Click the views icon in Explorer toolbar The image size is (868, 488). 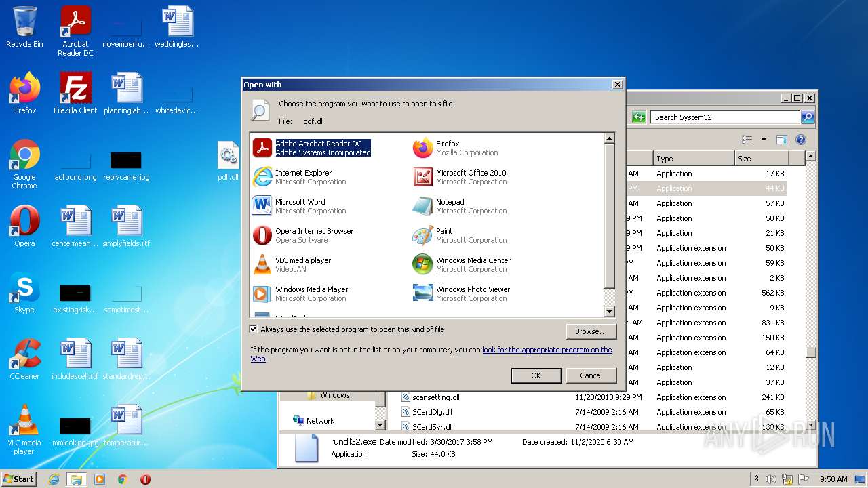pos(747,140)
